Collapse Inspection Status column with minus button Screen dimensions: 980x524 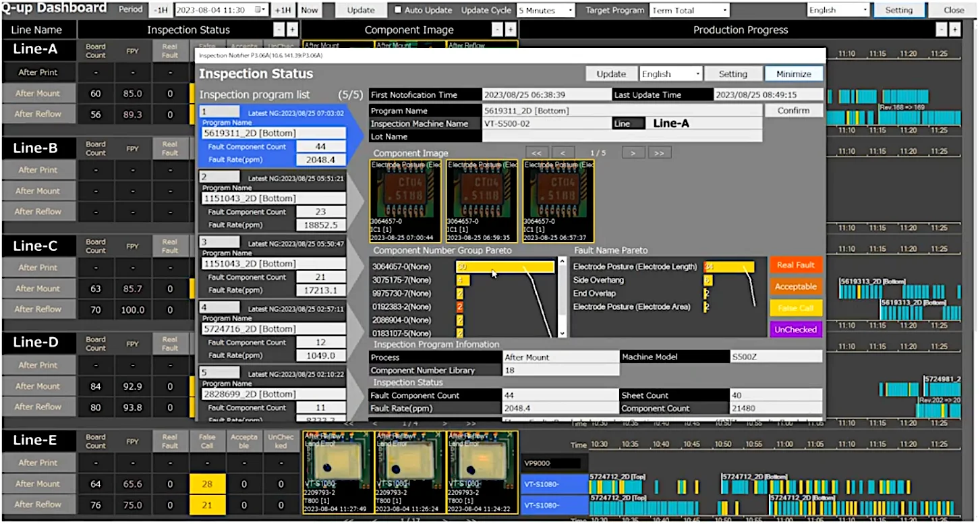(x=279, y=30)
